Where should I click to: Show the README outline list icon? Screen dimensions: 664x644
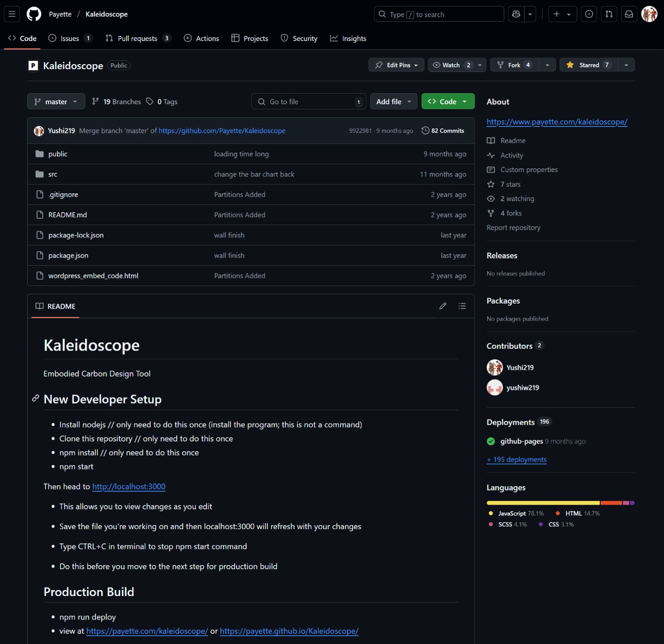click(462, 306)
